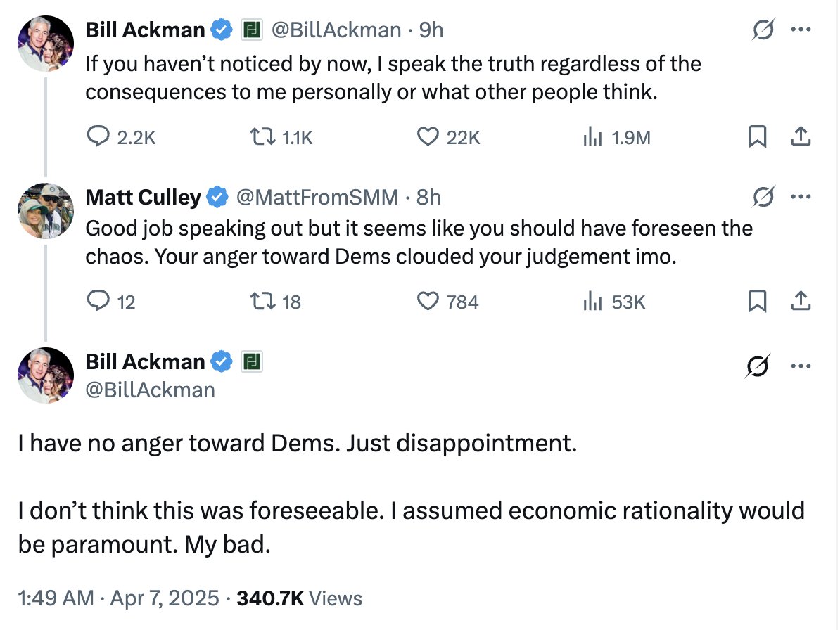Image resolution: width=840 pixels, height=630 pixels.
Task: Bookmark Matt Culley's tweet
Action: click(757, 302)
